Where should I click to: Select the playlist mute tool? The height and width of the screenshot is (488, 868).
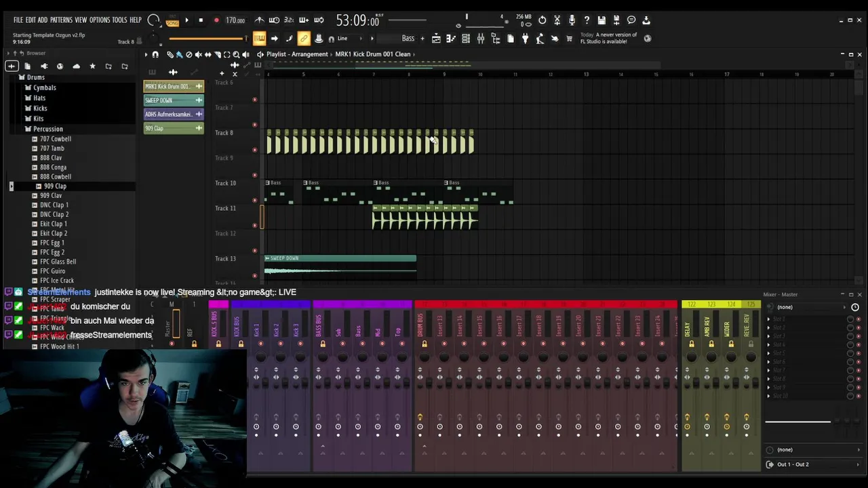(x=199, y=54)
